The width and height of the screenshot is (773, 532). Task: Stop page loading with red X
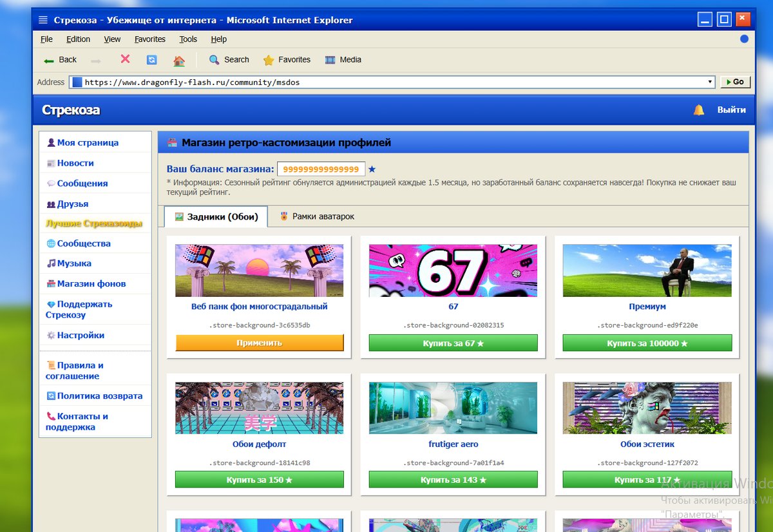(125, 59)
